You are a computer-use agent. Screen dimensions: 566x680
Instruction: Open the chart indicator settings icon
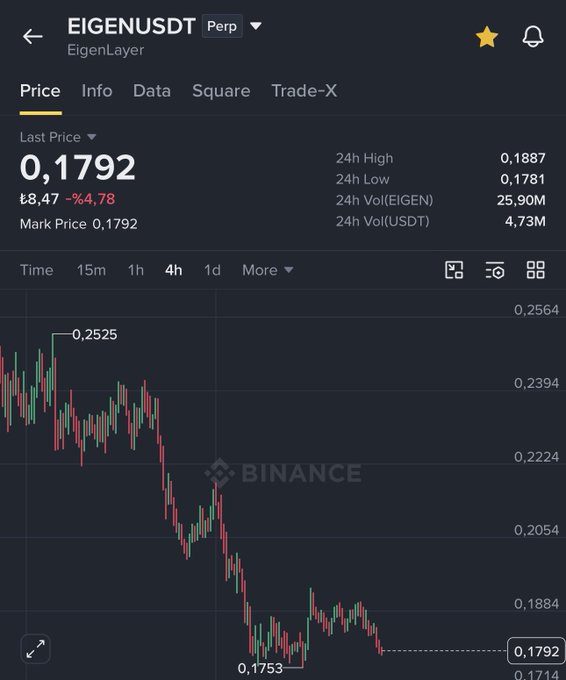click(x=494, y=270)
